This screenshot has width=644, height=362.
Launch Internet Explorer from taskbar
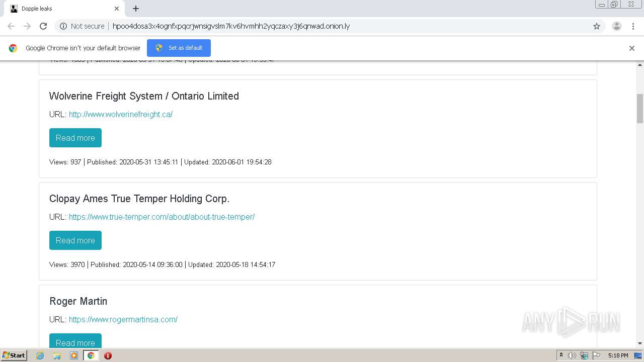click(40, 355)
